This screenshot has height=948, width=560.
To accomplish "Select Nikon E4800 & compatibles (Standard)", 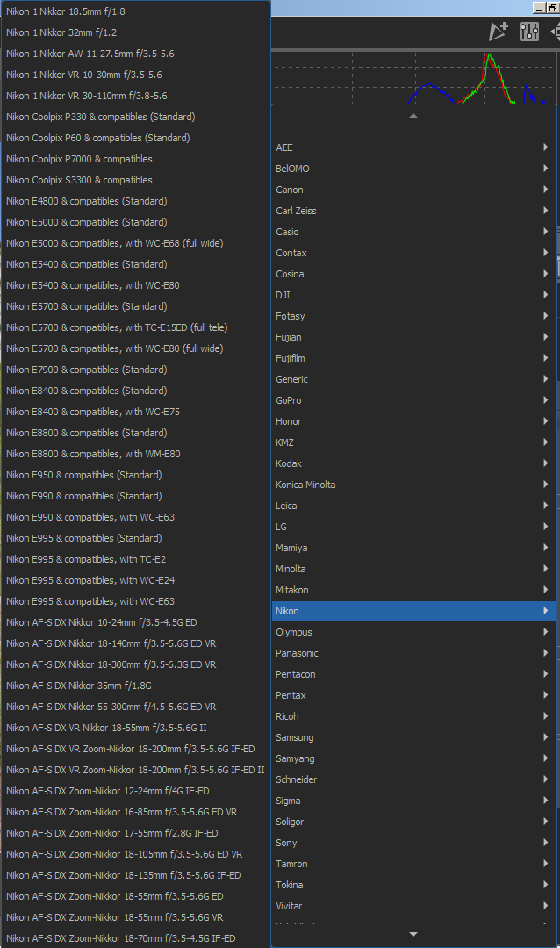I will (135, 201).
